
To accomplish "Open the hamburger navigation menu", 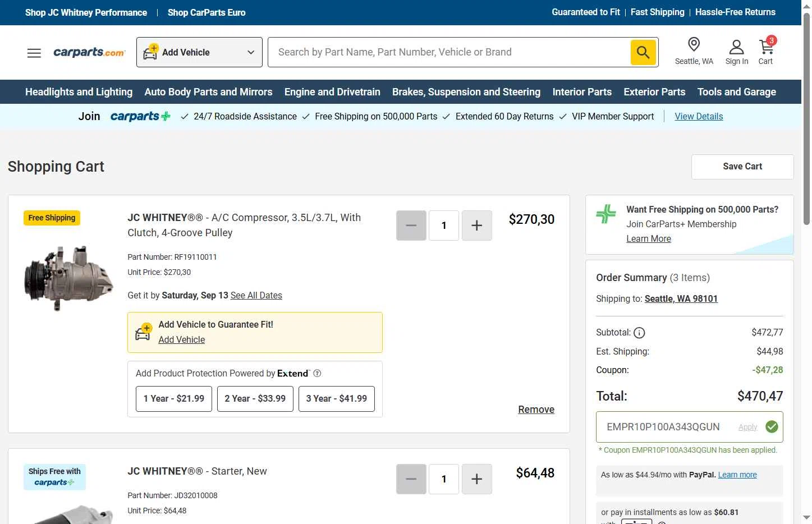I will [34, 53].
